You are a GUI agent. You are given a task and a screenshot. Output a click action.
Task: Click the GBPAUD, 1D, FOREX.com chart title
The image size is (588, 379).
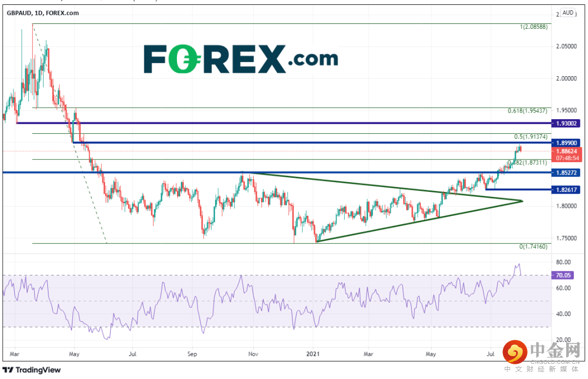pos(43,13)
